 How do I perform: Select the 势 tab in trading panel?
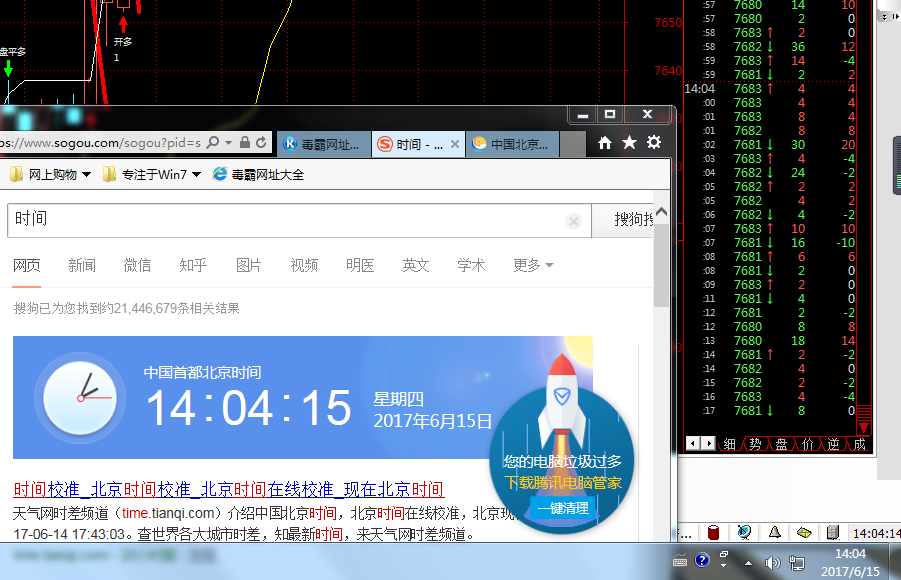point(755,443)
